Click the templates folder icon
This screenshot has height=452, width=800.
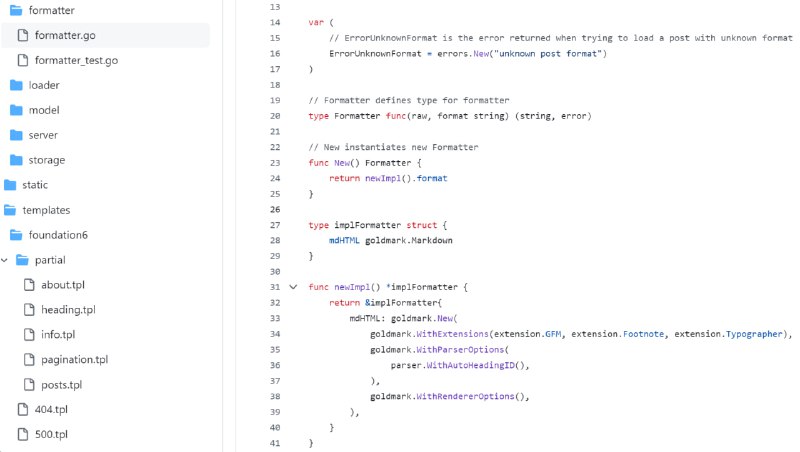pyautogui.click(x=10, y=210)
